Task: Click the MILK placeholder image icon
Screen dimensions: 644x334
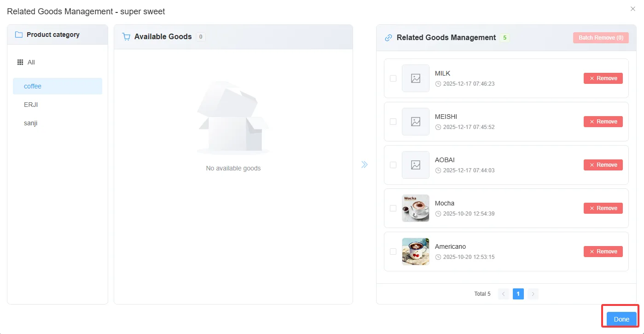Action: (x=416, y=78)
